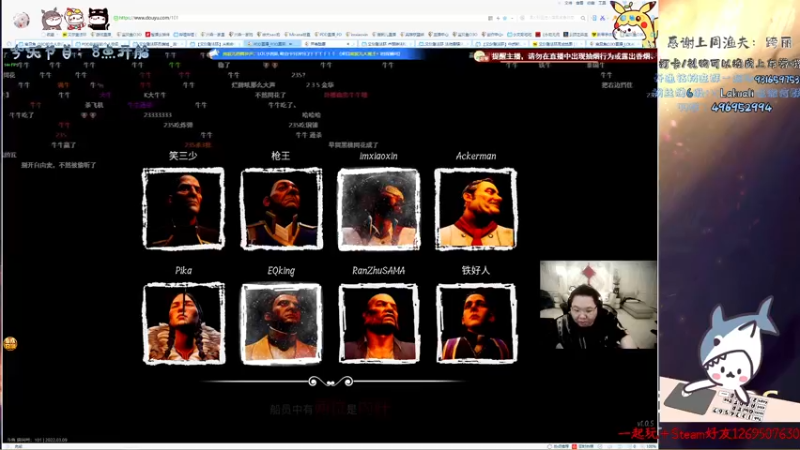Image resolution: width=800 pixels, height=450 pixels.
Task: Click the streamer webcam feed
Action: point(598,305)
